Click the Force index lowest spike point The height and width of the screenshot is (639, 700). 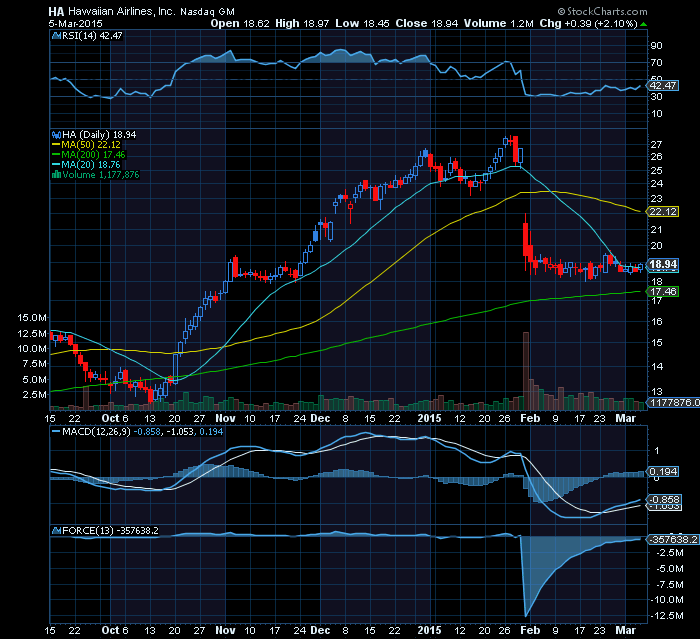525,616
